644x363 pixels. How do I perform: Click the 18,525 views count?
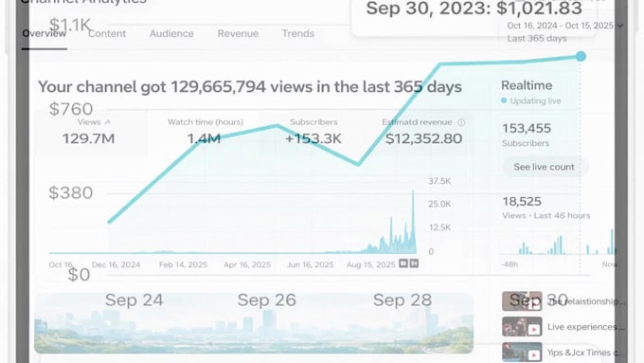[x=522, y=202]
